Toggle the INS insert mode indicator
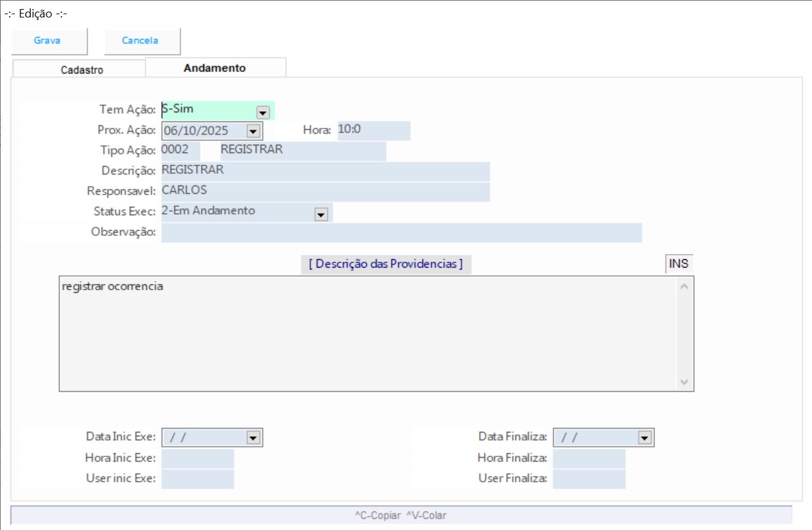The height and width of the screenshot is (530, 812). (678, 264)
